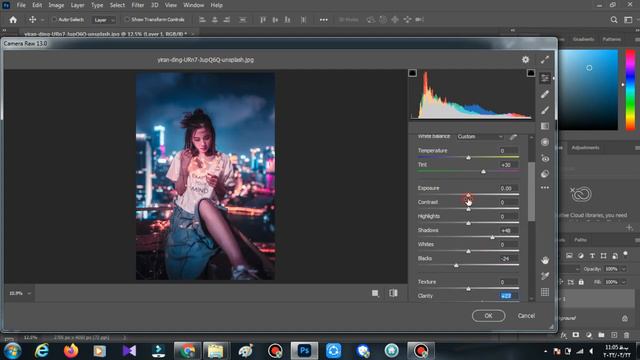Select the Hand tool in Camera Raw

click(545, 260)
